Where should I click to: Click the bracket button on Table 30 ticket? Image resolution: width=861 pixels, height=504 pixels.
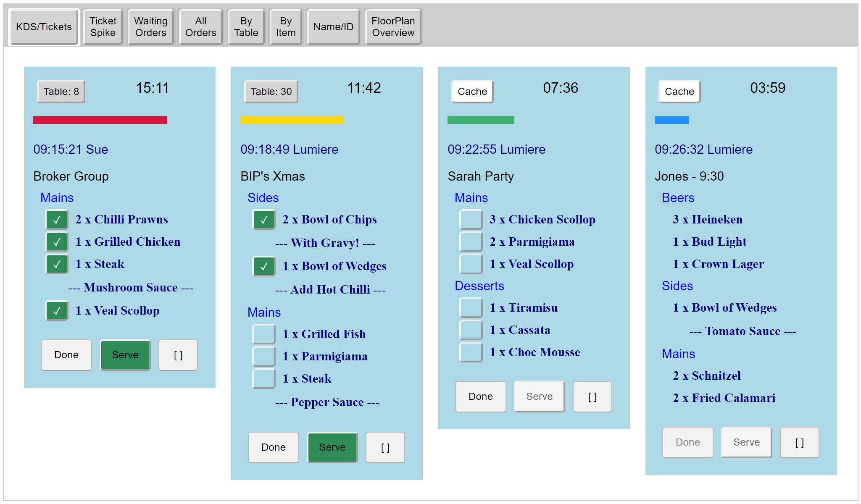(x=385, y=448)
